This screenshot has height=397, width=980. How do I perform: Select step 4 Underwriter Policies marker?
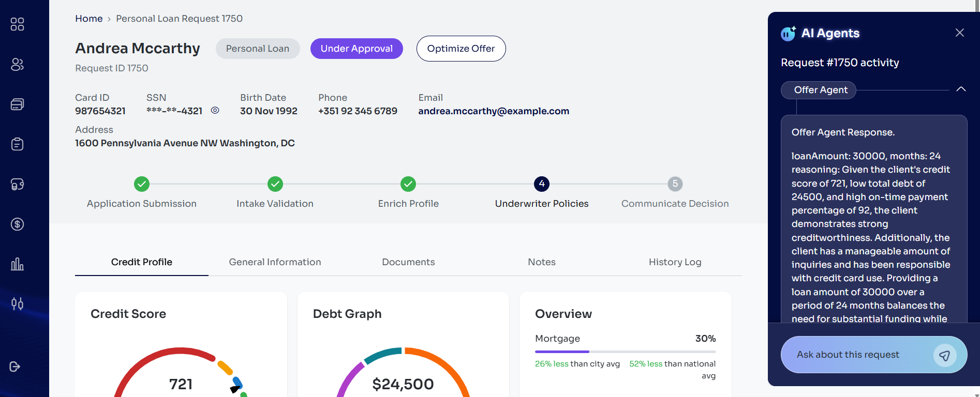[x=542, y=184]
